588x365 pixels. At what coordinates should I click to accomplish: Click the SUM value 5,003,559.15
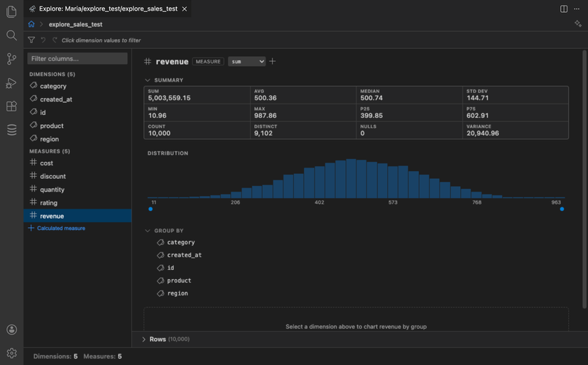169,98
